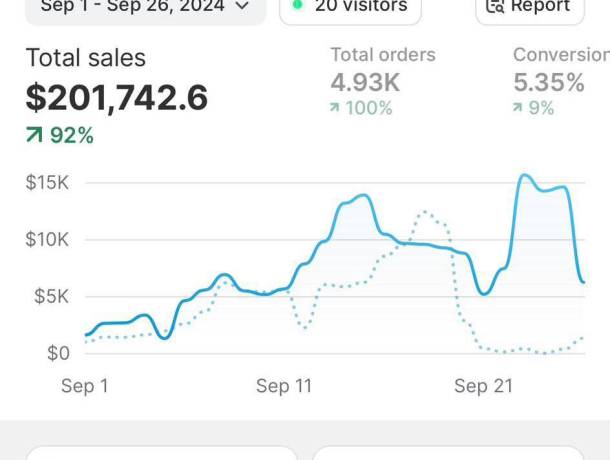Click the green live visitors dot indicator
This screenshot has width=610, height=460.
[x=298, y=5]
